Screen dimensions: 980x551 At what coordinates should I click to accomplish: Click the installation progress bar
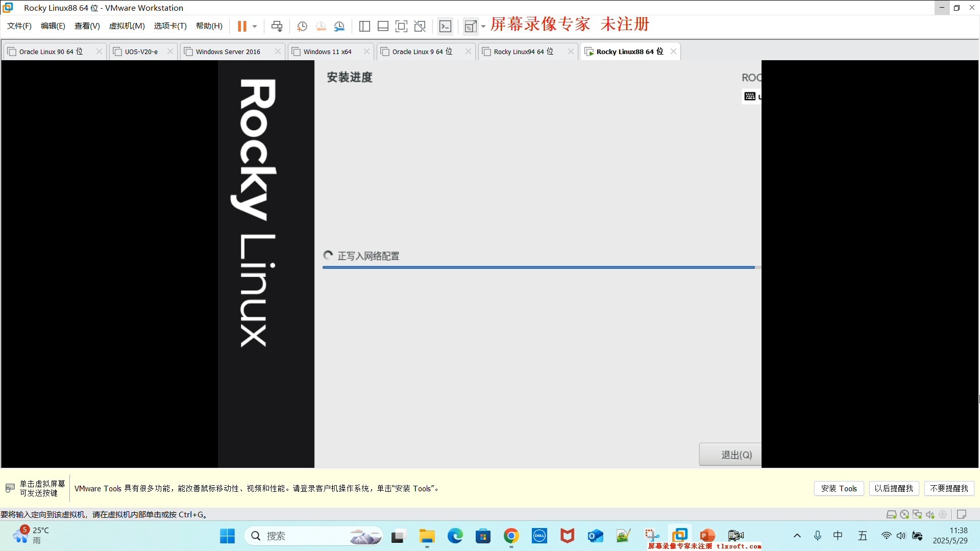click(x=538, y=267)
